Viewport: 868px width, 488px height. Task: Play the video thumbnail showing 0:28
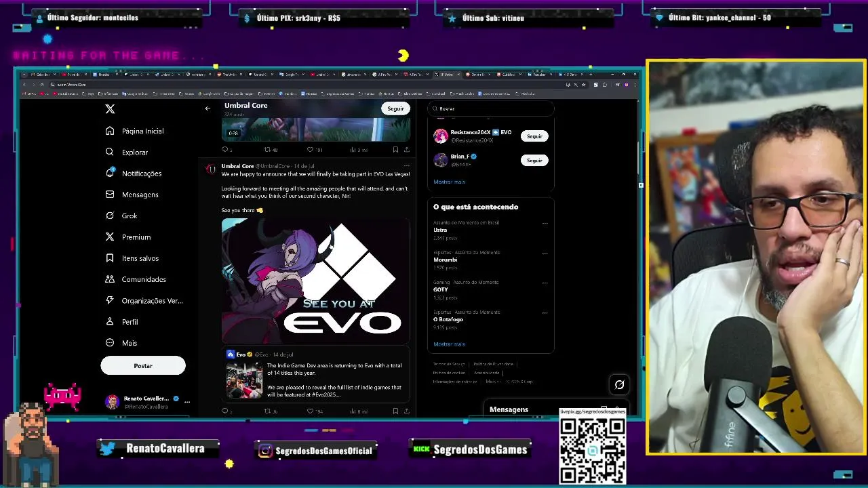[x=315, y=129]
